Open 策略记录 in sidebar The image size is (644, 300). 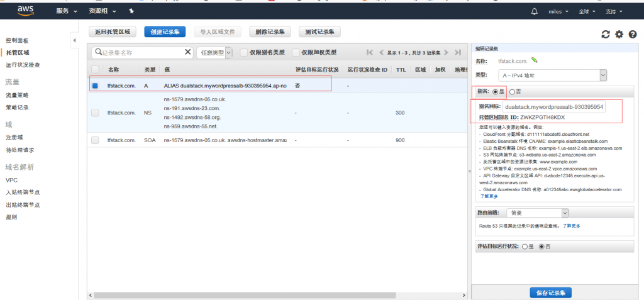click(17, 108)
